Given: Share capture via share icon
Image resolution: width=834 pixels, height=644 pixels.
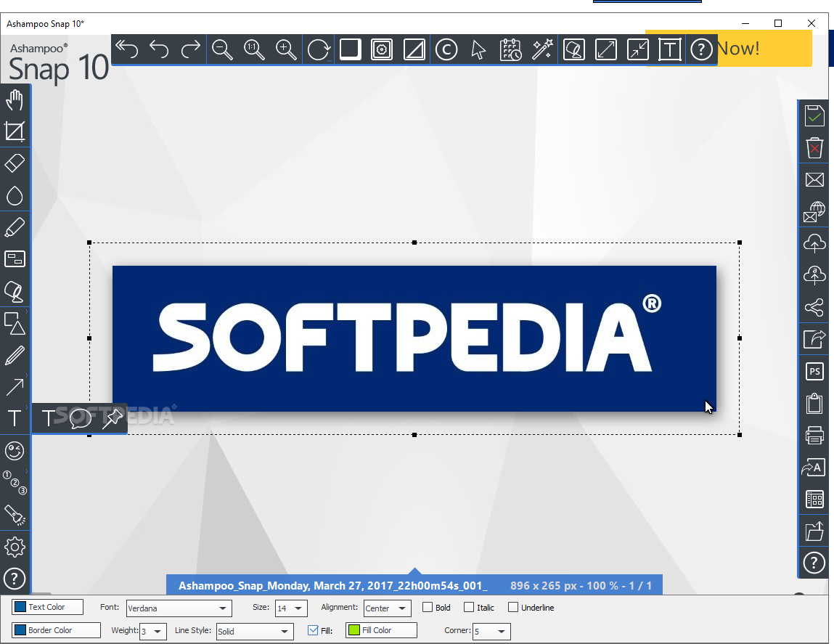Looking at the screenshot, I should pos(814,307).
